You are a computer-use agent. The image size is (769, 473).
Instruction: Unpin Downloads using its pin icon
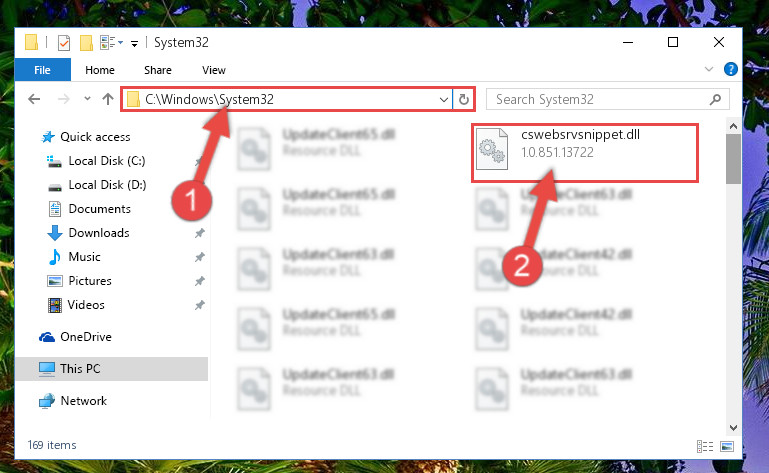(200, 233)
